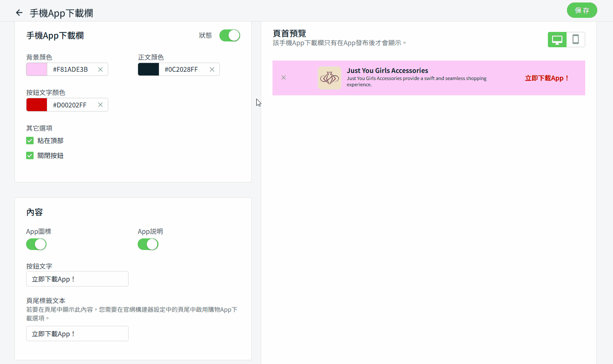The height and width of the screenshot is (364, 613).
Task: Disable the App圖標 toggle
Action: click(36, 245)
